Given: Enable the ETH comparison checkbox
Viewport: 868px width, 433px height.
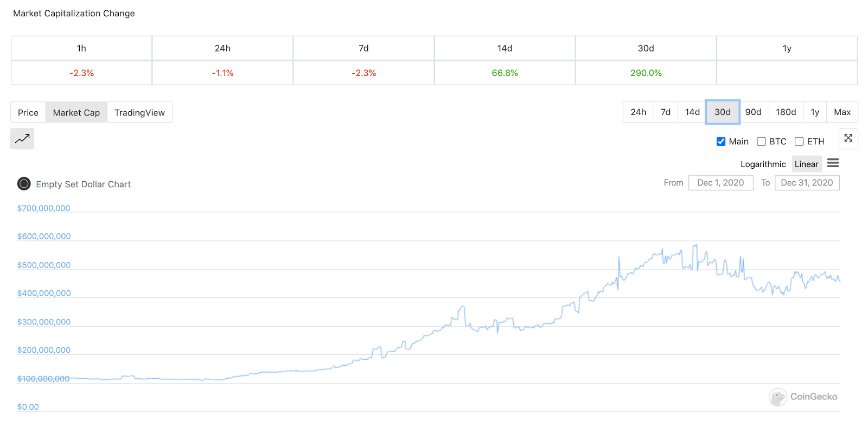Looking at the screenshot, I should pyautogui.click(x=799, y=142).
